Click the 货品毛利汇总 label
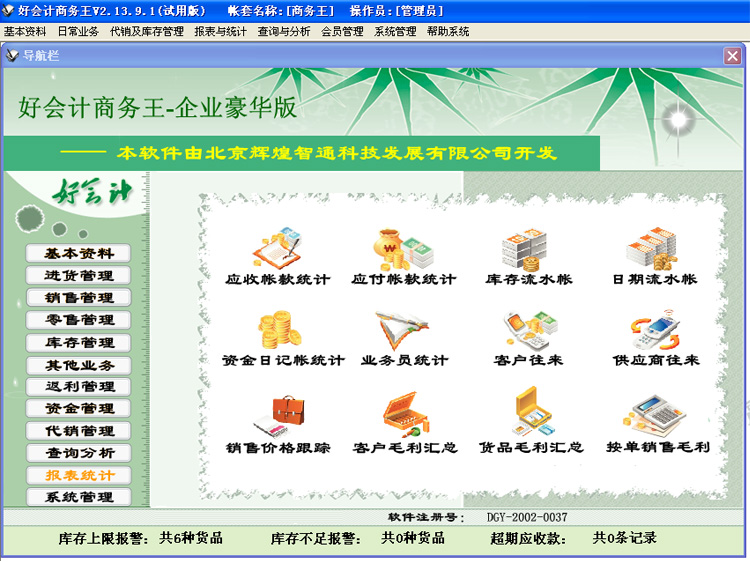 coord(531,448)
